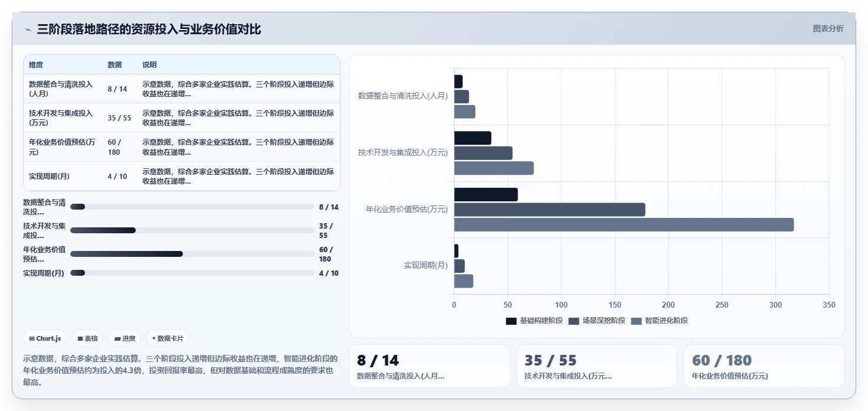
Task: Click the 说明 column header
Action: tap(149, 65)
